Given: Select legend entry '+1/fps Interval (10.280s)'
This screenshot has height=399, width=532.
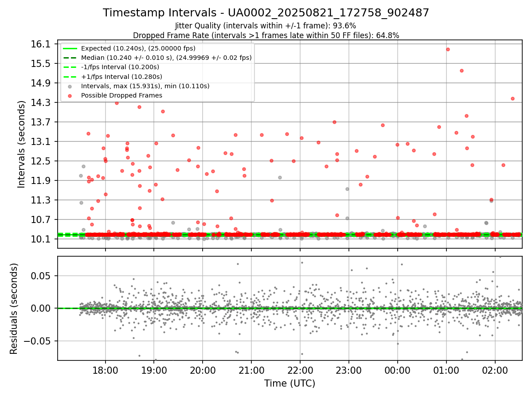Looking at the screenshot, I should click(121, 77).
